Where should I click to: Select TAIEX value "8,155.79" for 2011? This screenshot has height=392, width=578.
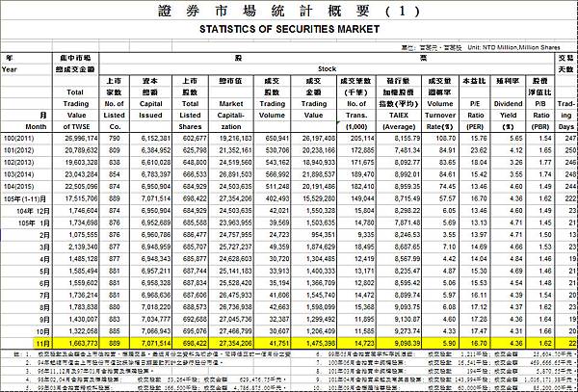[407, 138]
